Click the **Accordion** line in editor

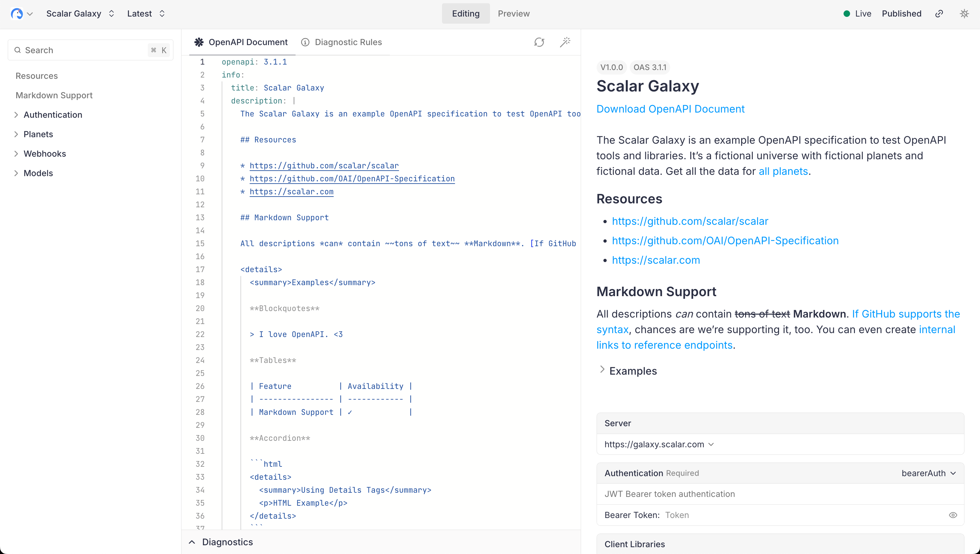point(280,438)
